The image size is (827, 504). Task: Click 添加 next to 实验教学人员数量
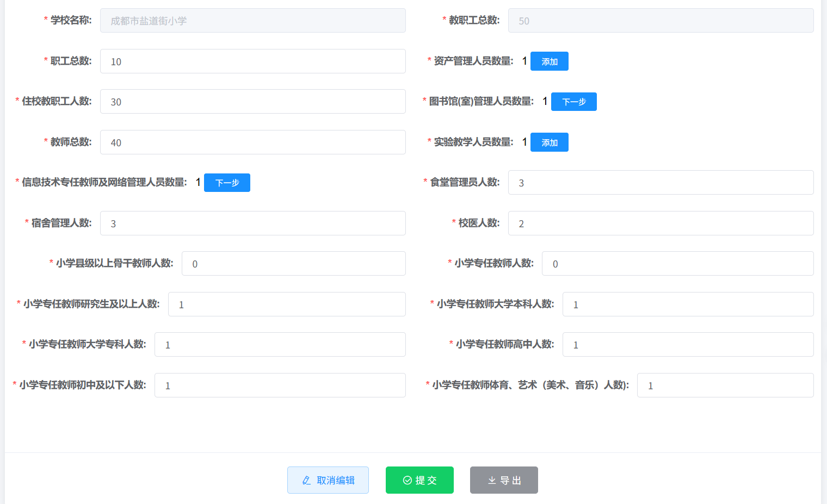pos(549,142)
